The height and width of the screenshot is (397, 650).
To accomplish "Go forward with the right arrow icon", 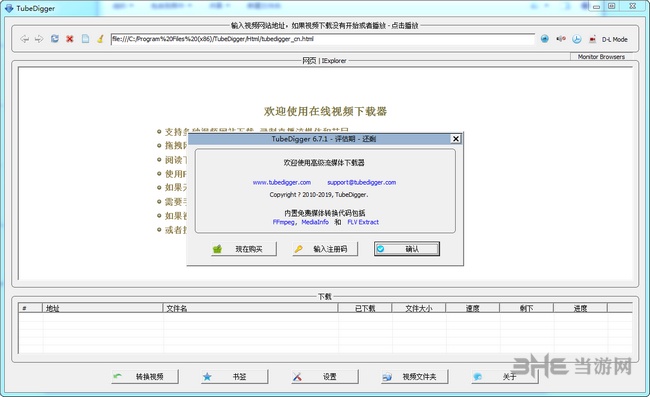I will click(x=39, y=39).
